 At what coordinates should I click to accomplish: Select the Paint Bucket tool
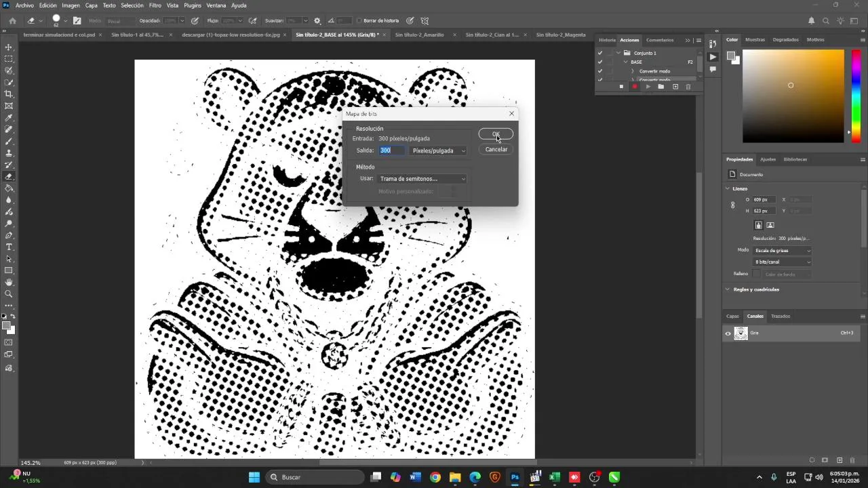point(9,188)
